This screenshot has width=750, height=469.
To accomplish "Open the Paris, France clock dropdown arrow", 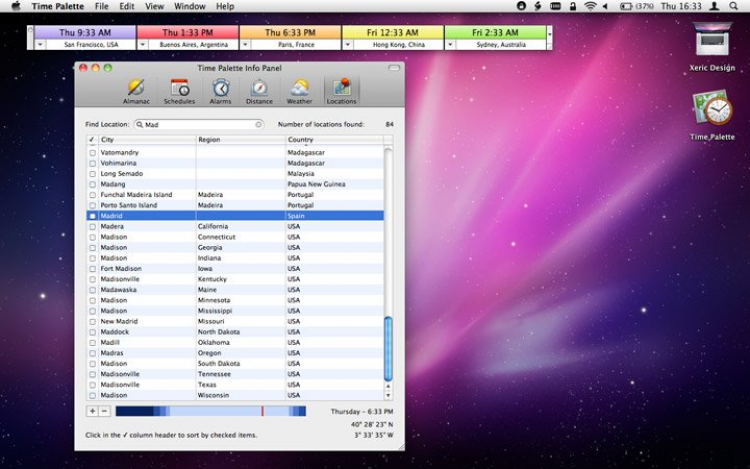I will 245,45.
